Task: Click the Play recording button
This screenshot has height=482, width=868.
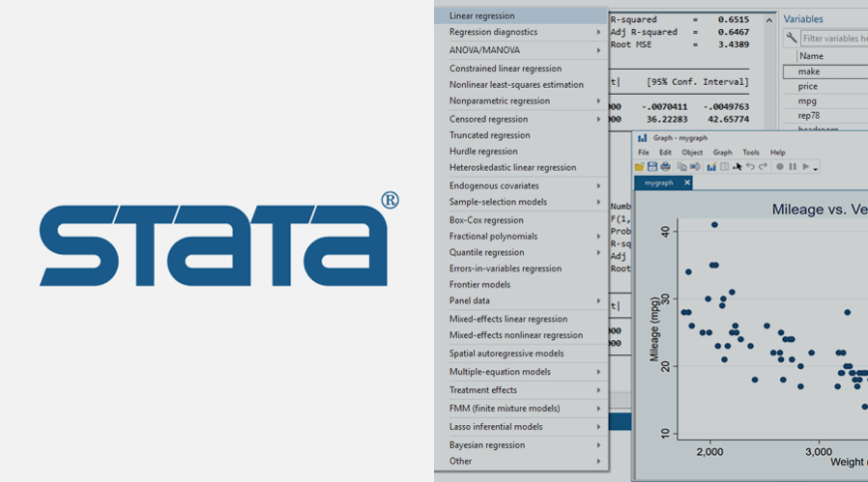Action: pyautogui.click(x=805, y=167)
